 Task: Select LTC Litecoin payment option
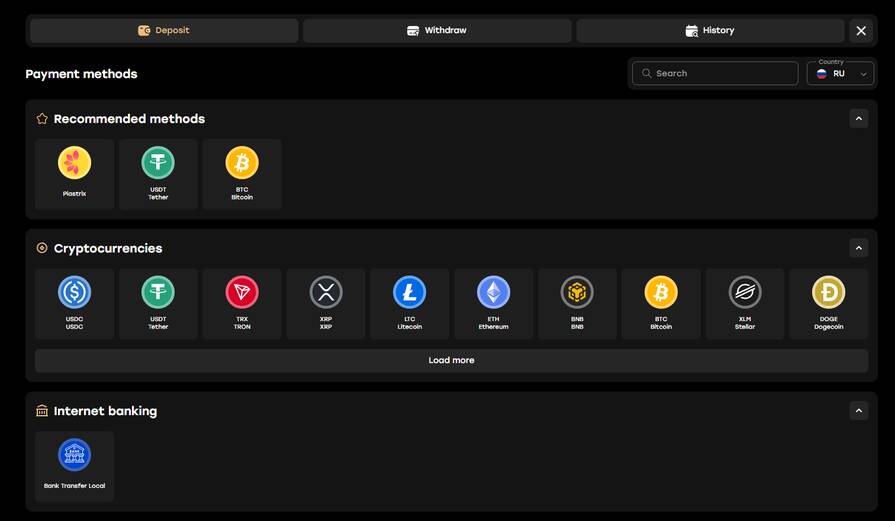tap(409, 303)
